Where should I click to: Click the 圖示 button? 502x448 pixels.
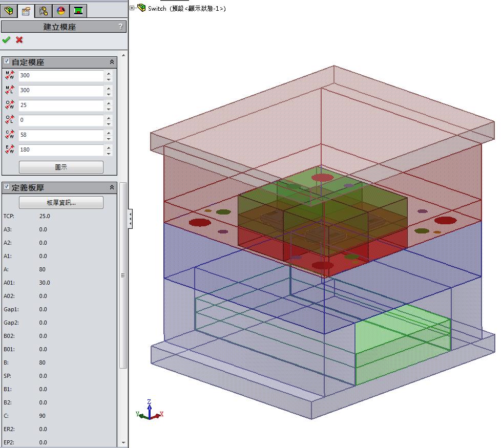61,167
